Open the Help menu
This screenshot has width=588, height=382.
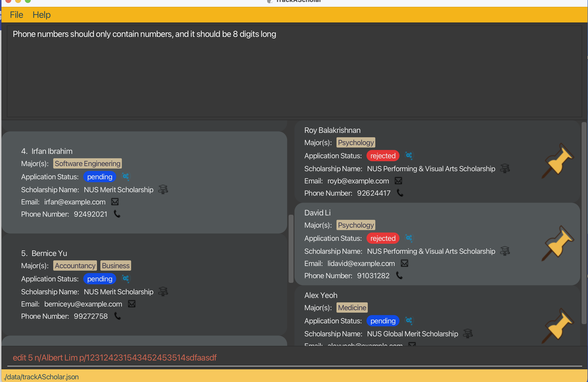click(x=42, y=15)
